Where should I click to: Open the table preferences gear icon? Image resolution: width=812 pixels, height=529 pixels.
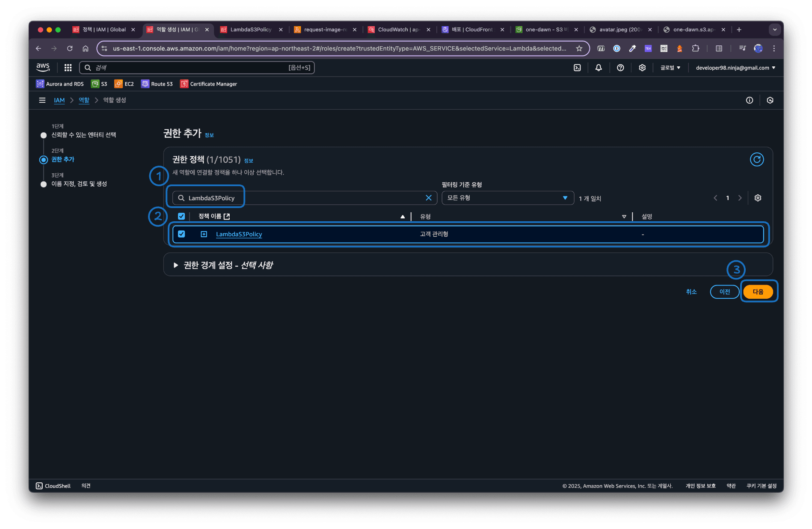pos(758,198)
